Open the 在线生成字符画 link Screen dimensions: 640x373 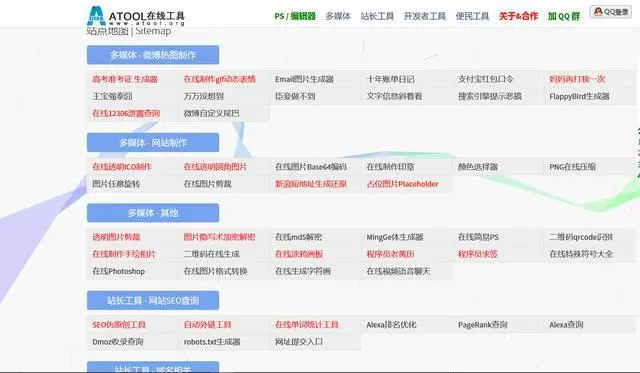(x=303, y=271)
